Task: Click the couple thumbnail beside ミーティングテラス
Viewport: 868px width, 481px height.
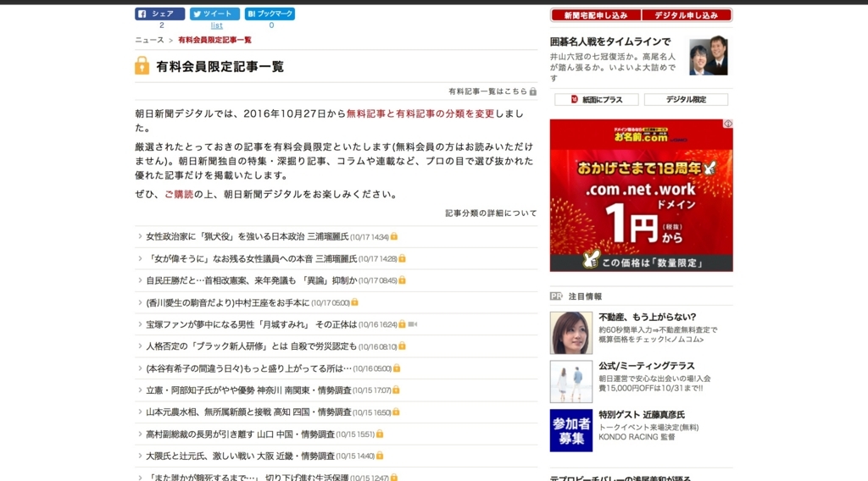Action: (x=570, y=381)
